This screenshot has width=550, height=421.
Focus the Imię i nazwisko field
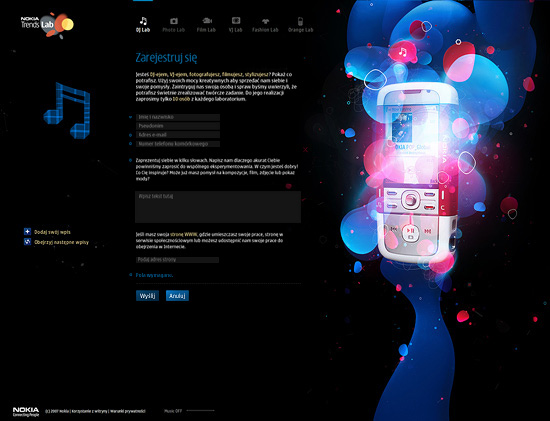(x=178, y=117)
